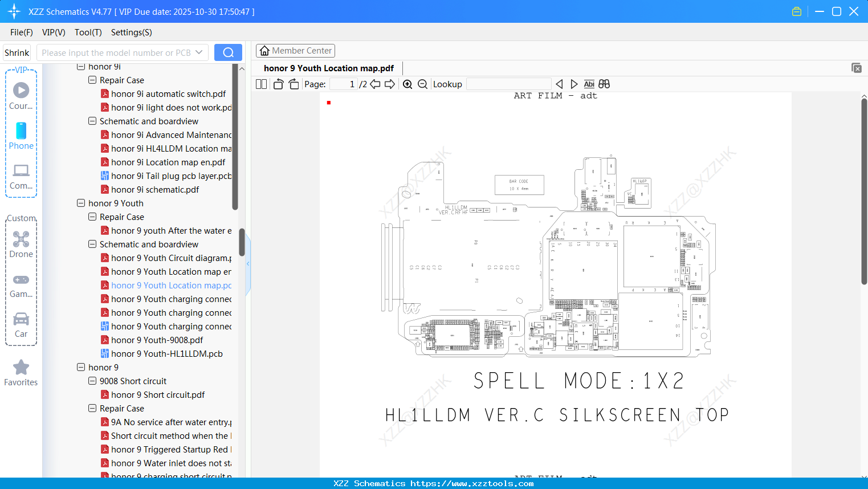
Task: Select the Computer category in the sidebar
Action: tap(21, 176)
